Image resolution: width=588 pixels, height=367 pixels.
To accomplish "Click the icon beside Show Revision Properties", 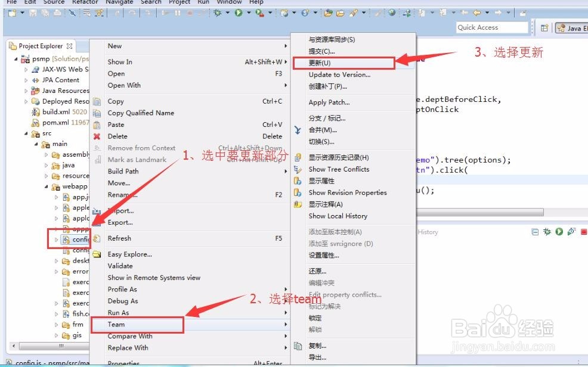I will pos(298,192).
